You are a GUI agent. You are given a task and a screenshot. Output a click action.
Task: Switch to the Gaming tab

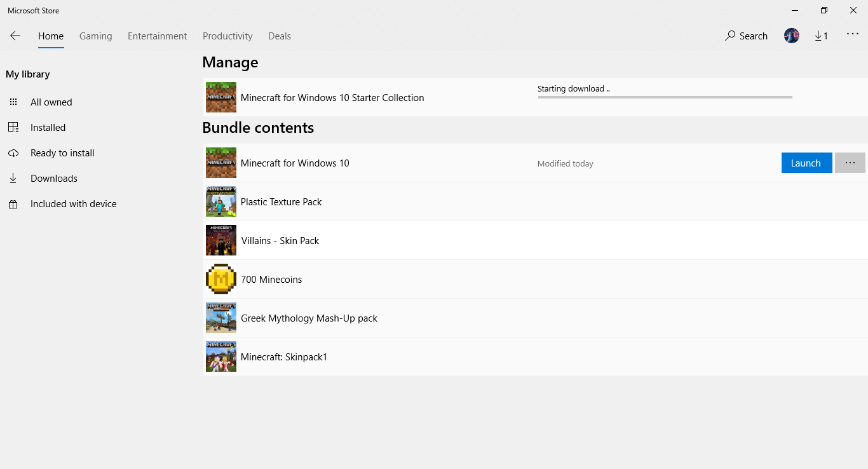[x=96, y=36]
